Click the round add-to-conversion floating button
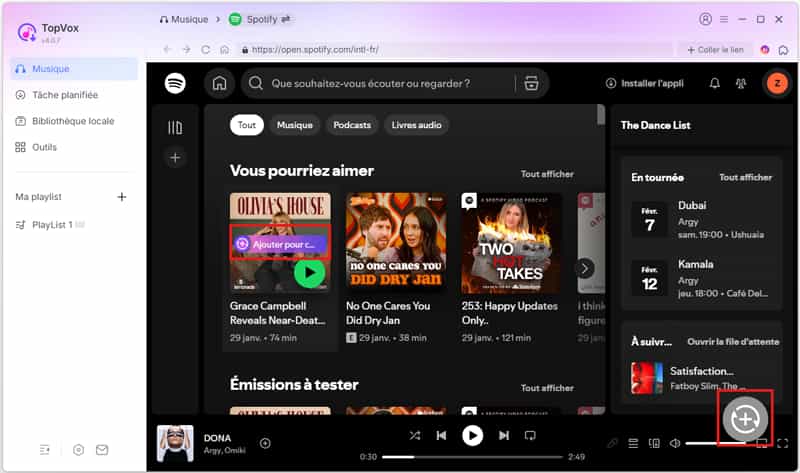This screenshot has height=473, width=800. click(x=745, y=419)
